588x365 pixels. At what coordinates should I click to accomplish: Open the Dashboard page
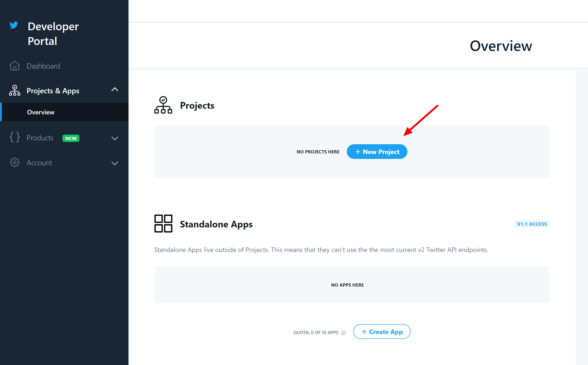(x=43, y=66)
